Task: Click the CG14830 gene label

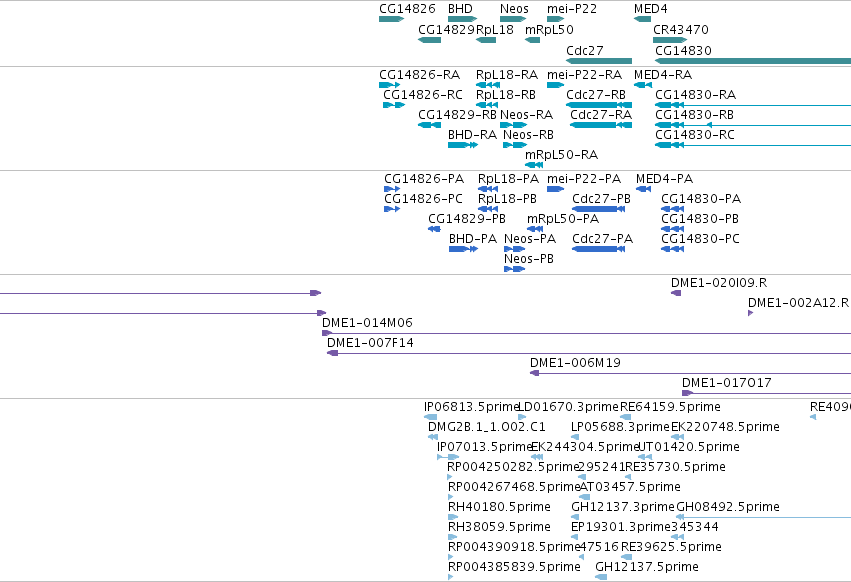Action: point(683,50)
